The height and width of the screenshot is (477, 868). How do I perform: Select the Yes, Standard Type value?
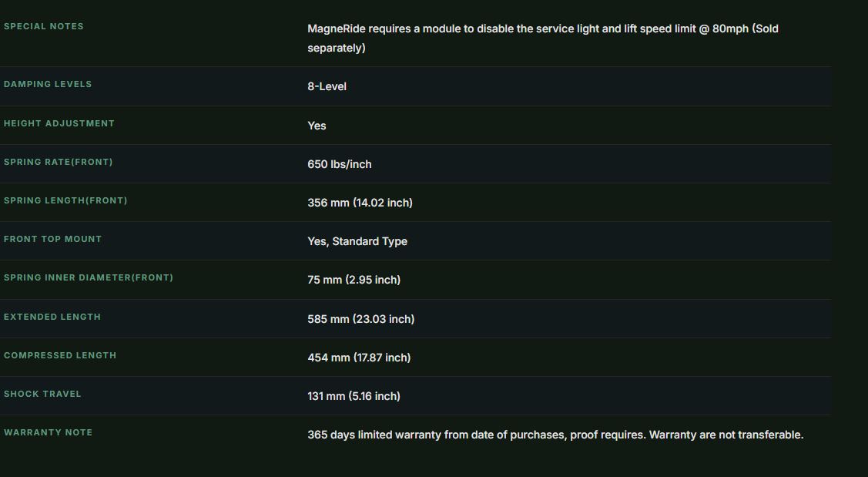pos(357,241)
